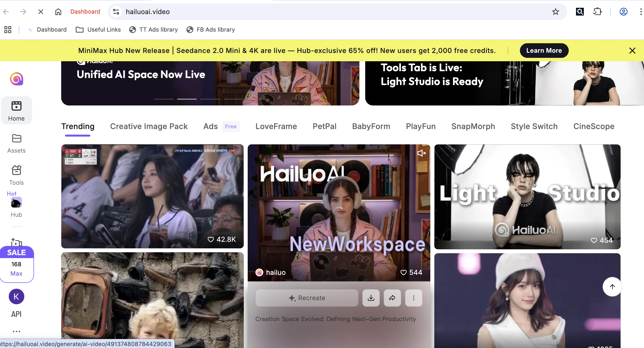The image size is (644, 348).
Task: Select the first carousel indicator bar
Action: (163, 99)
